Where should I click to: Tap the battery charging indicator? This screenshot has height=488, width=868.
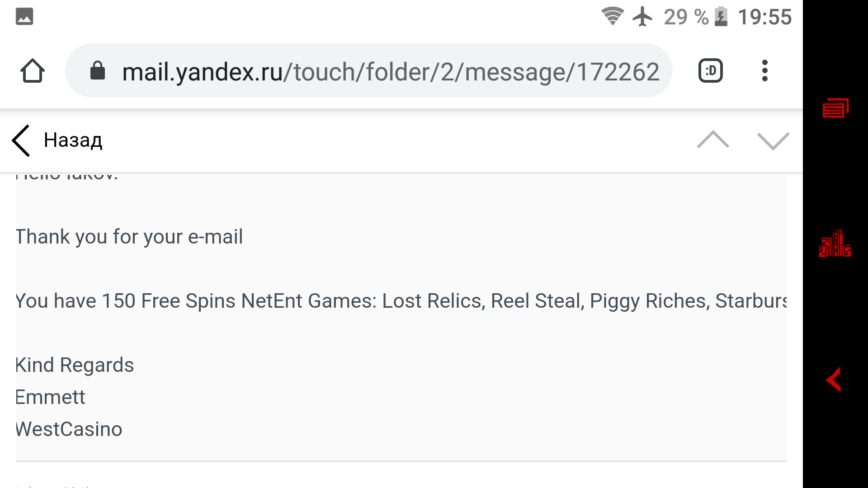[x=721, y=17]
